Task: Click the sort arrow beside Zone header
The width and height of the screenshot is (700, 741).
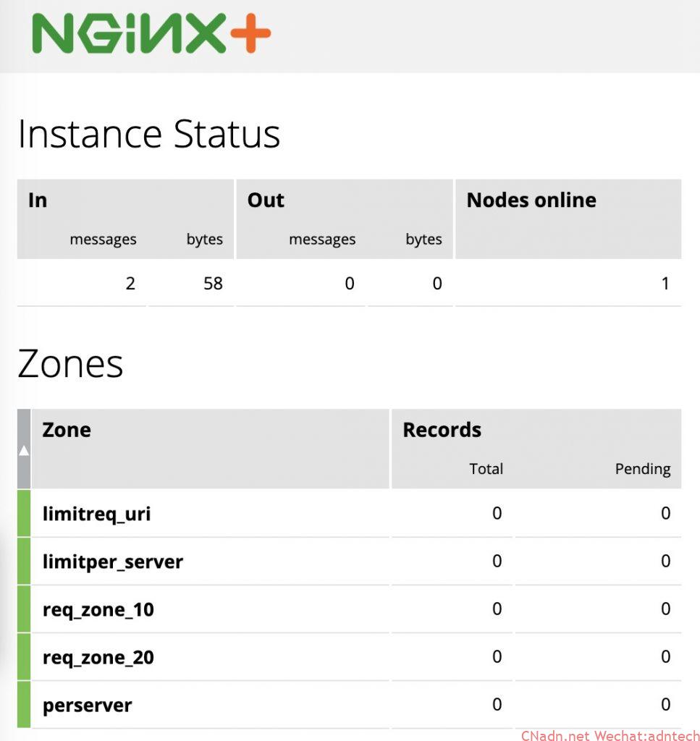Action: [x=24, y=450]
